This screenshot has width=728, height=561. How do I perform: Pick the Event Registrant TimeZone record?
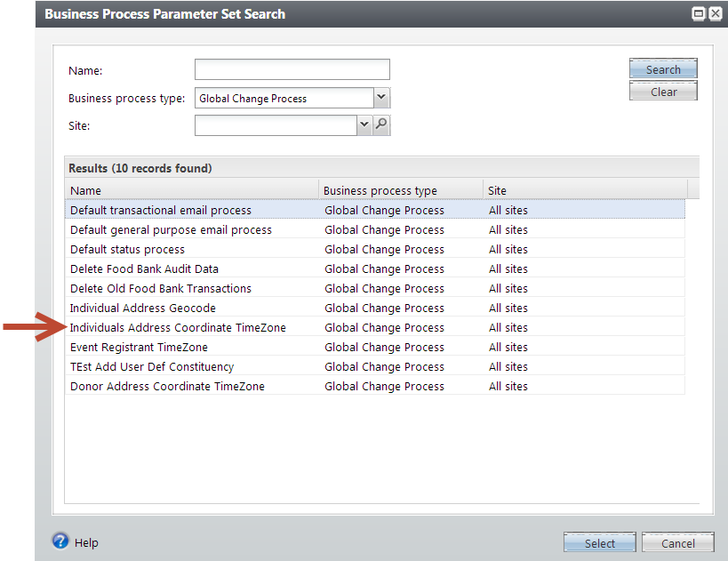(x=139, y=348)
